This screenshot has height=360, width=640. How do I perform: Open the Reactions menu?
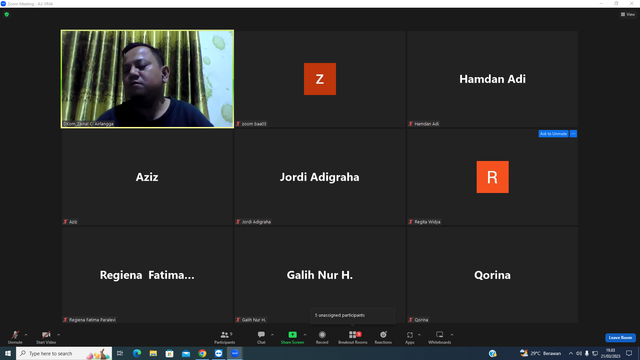coord(383,337)
